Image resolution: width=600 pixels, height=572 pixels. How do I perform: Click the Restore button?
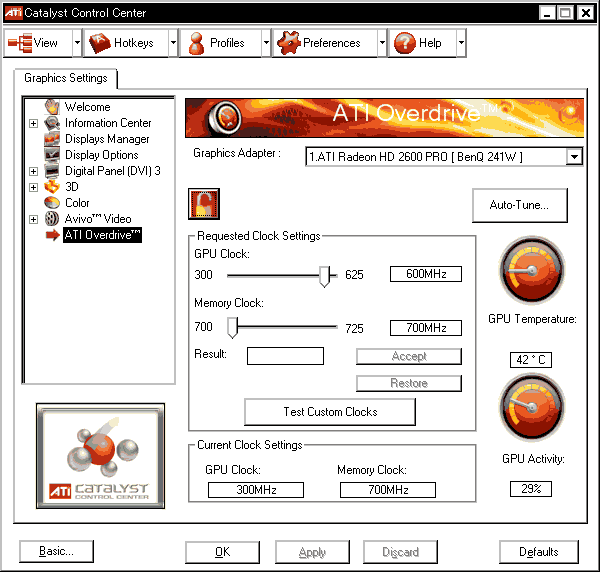coord(409,383)
